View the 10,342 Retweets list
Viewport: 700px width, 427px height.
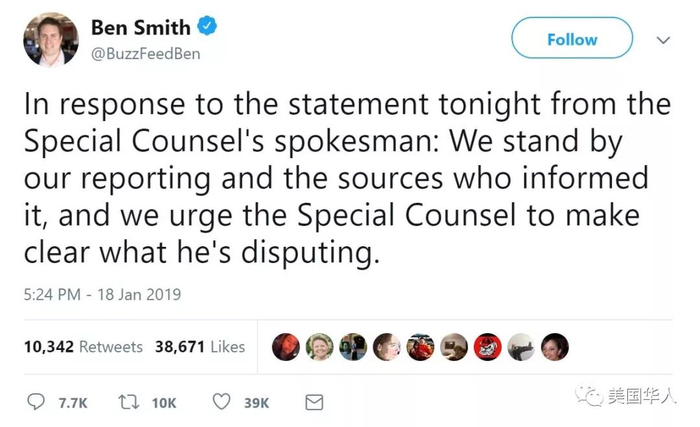click(x=83, y=347)
